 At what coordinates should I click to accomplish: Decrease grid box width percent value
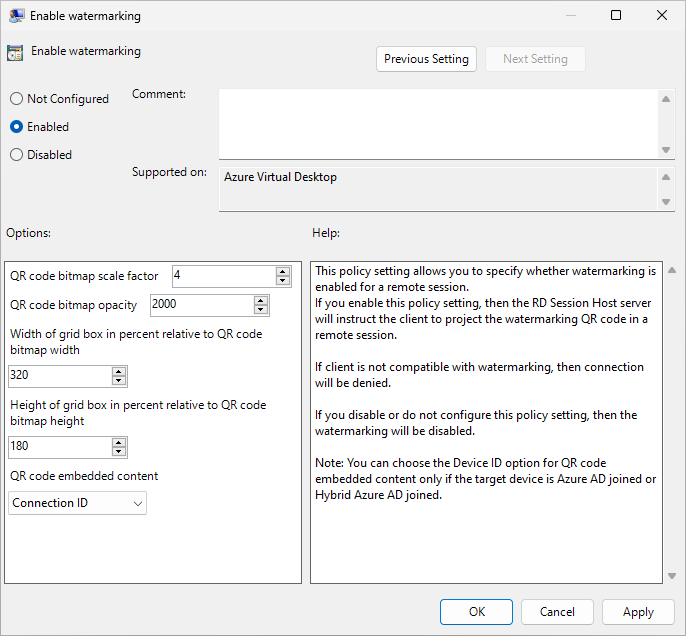pyautogui.click(x=119, y=381)
